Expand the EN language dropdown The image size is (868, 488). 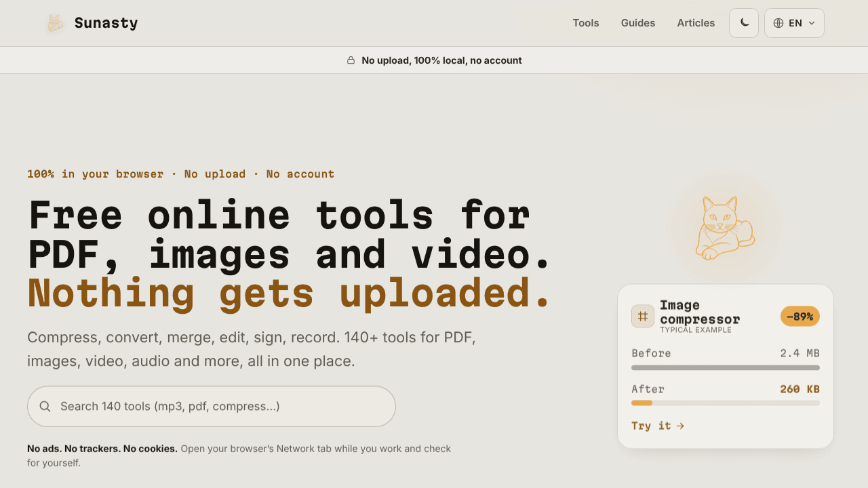click(x=794, y=23)
